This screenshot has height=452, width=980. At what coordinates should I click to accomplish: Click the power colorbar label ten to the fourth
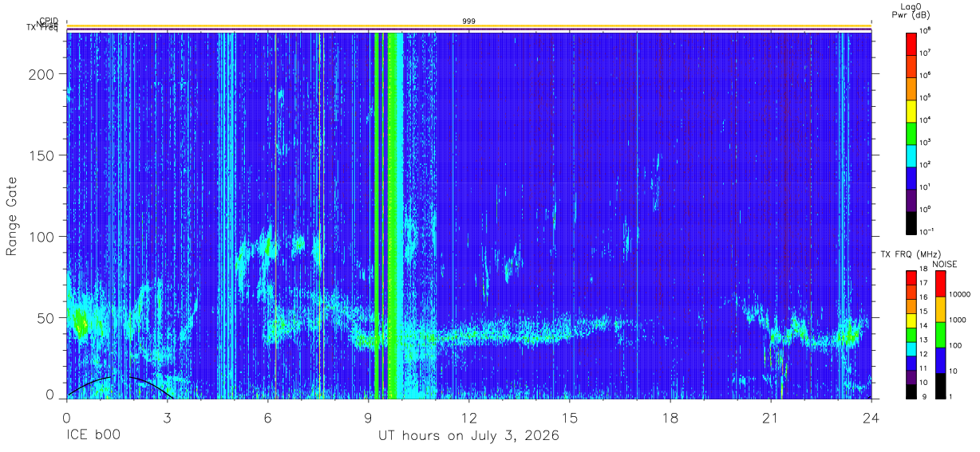[927, 119]
